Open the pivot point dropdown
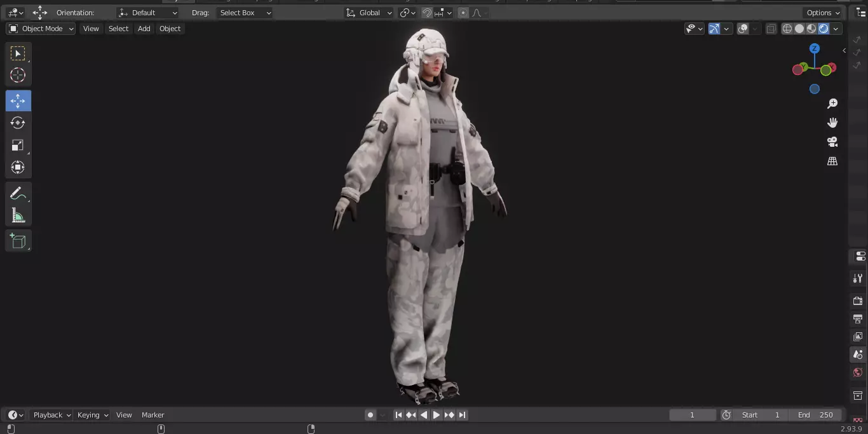 (x=408, y=13)
